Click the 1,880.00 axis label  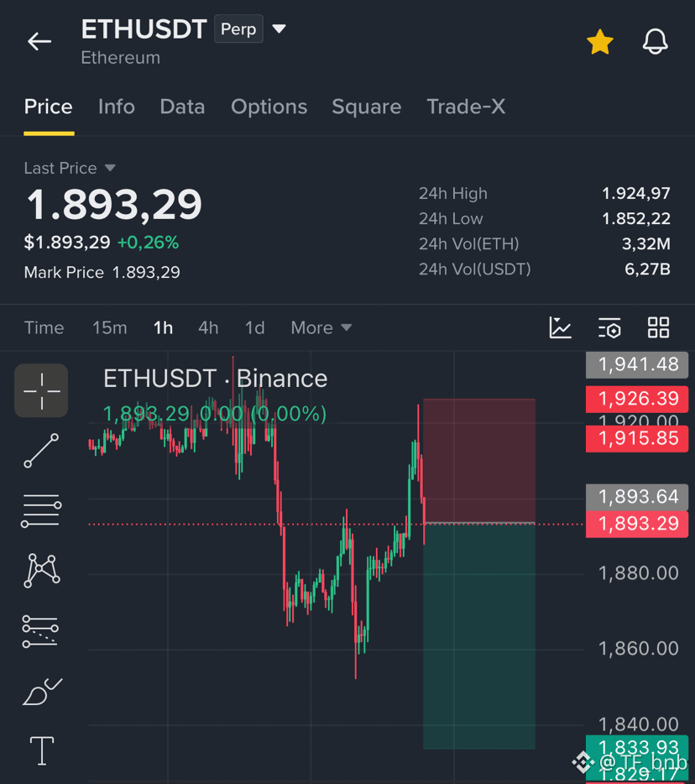(x=639, y=573)
